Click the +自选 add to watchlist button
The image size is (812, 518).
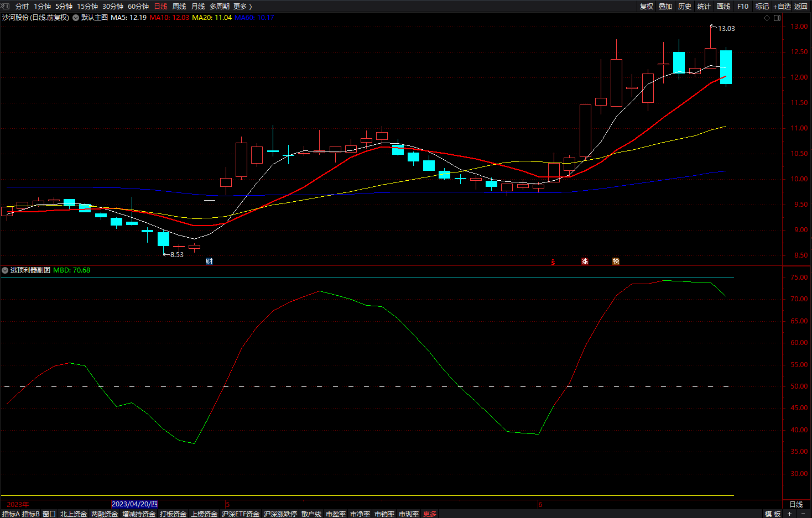[782, 6]
